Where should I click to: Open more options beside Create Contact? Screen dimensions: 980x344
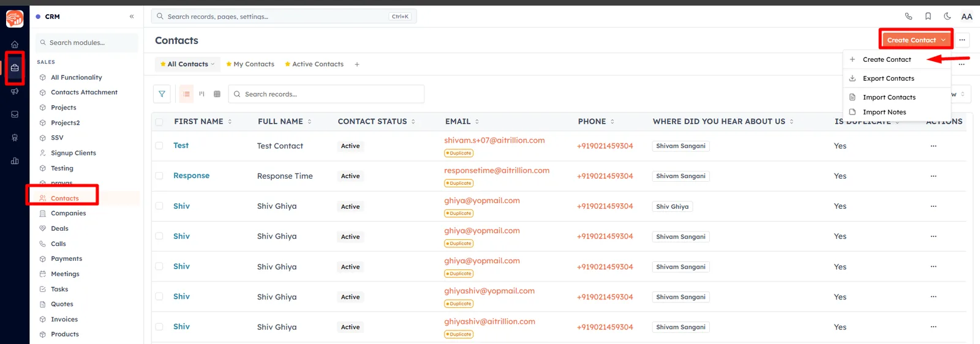[x=962, y=40]
